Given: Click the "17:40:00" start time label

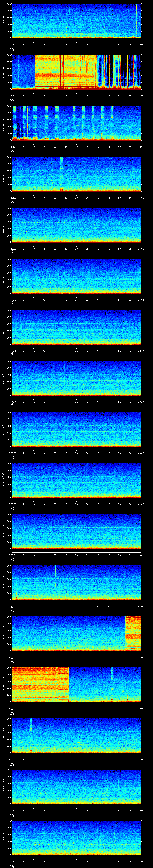Looking at the screenshot, I should click(12, 606).
